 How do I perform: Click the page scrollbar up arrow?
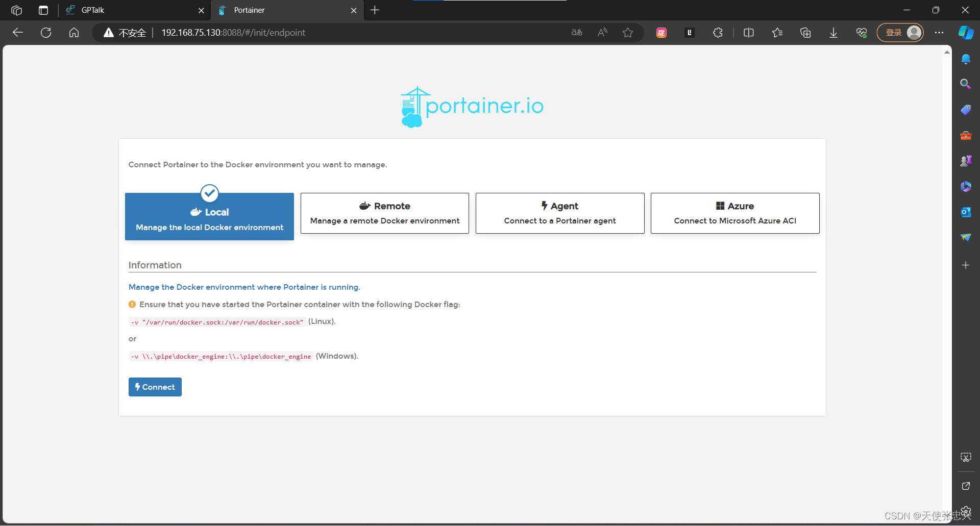(947, 52)
